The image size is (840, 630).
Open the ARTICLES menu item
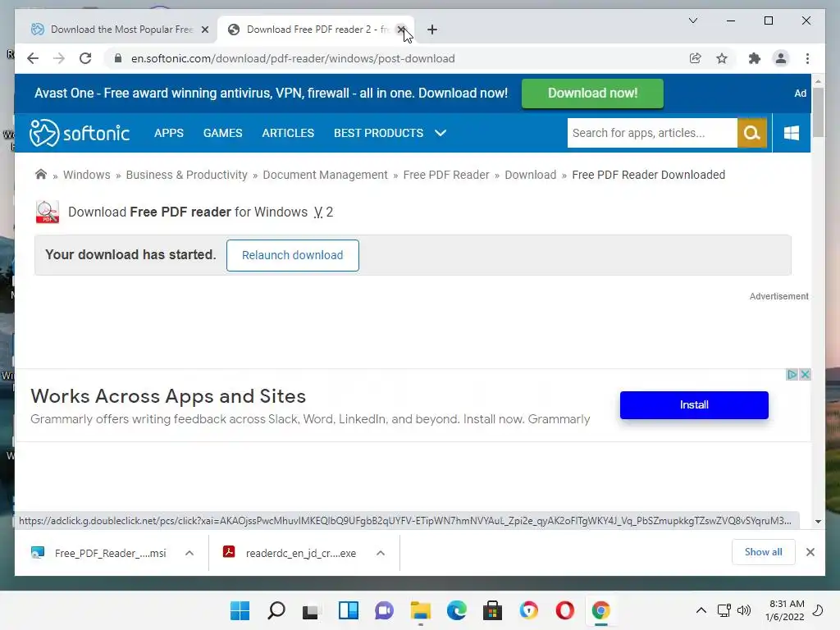coord(288,133)
